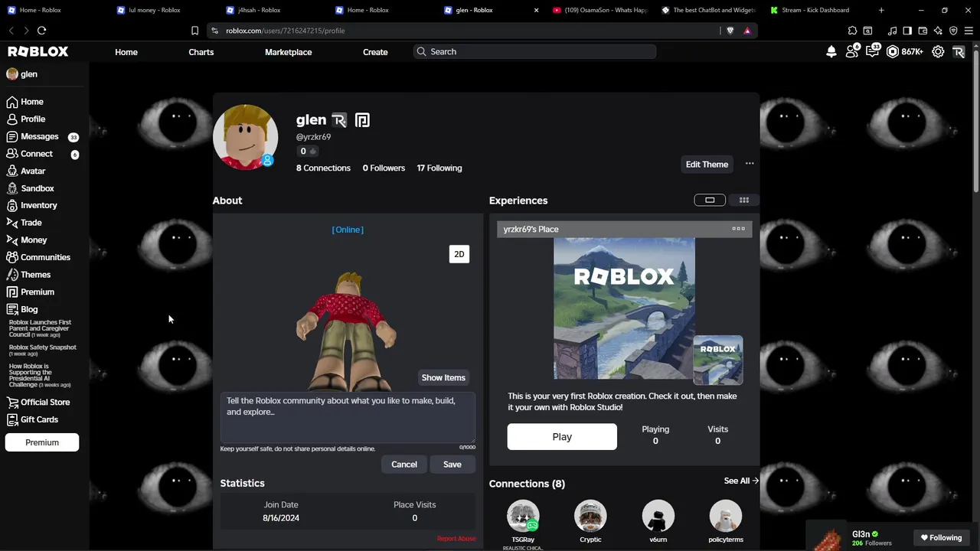Bookmark this page icon
The image size is (980, 551).
click(194, 31)
